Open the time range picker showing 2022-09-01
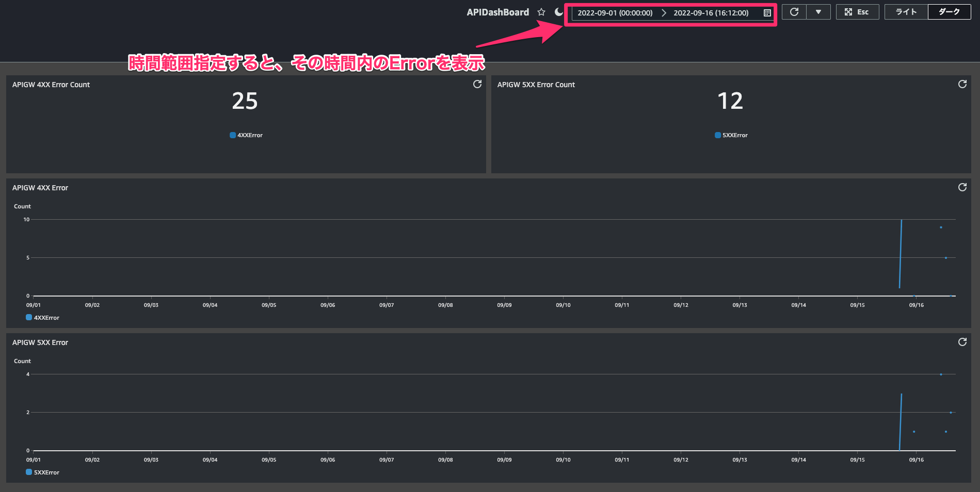The height and width of the screenshot is (492, 980). tap(614, 13)
